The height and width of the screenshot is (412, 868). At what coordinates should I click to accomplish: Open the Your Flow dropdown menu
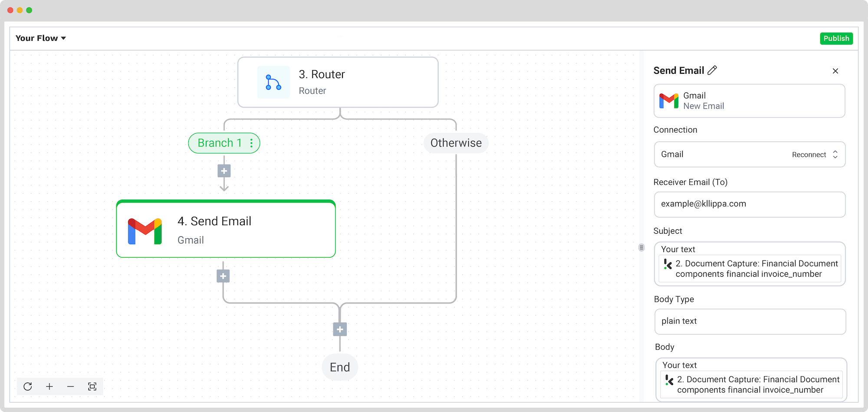(41, 38)
